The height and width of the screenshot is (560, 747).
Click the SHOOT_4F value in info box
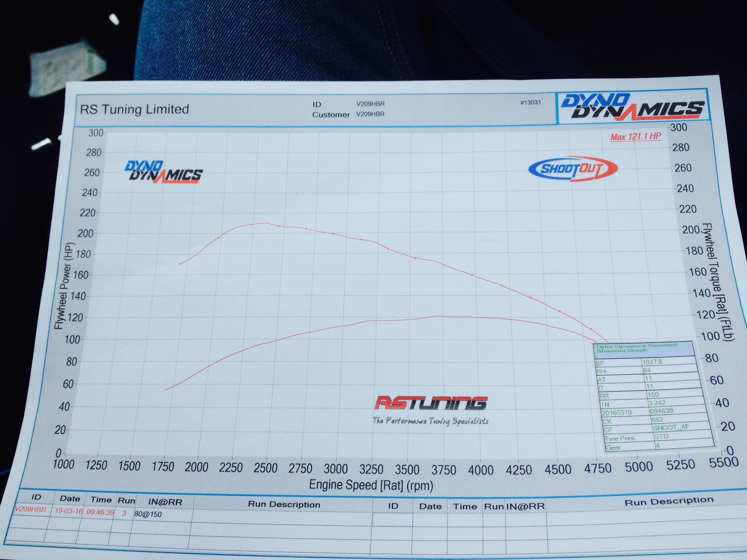pyautogui.click(x=670, y=428)
